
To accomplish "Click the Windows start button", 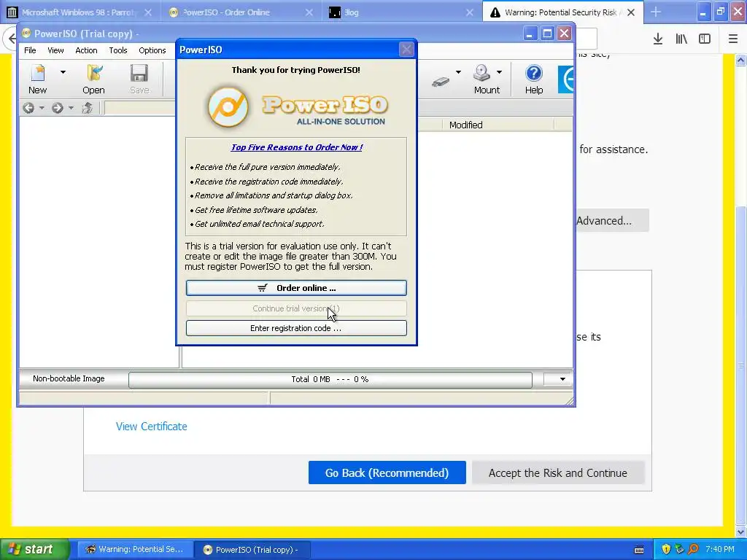I will (x=35, y=549).
